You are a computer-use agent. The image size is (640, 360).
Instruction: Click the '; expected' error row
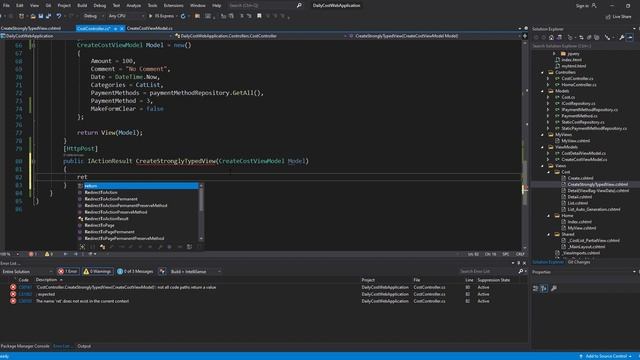click(x=263, y=294)
